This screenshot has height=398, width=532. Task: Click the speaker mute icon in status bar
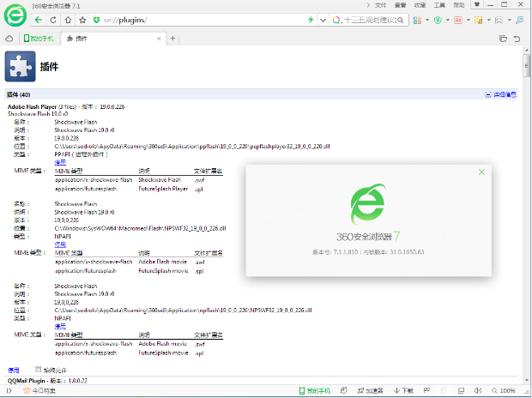[x=478, y=390]
